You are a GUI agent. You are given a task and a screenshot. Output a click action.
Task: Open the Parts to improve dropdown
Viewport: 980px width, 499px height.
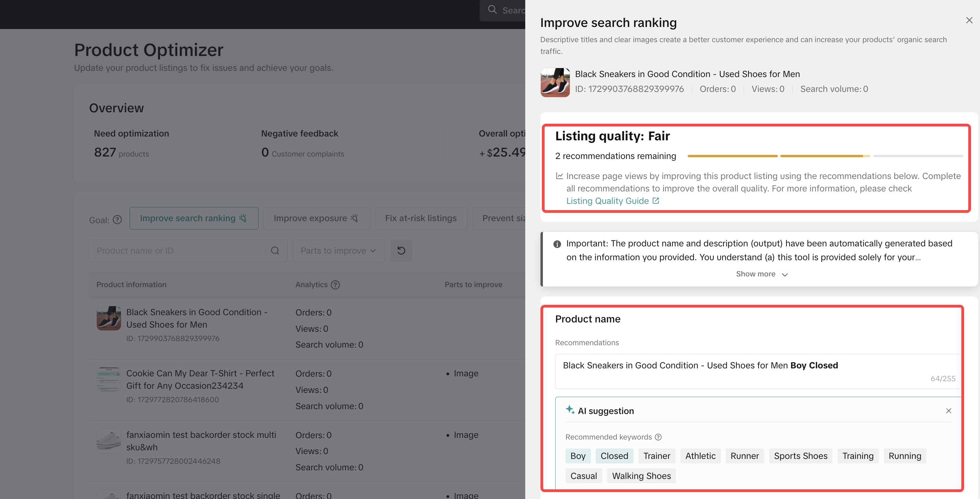coord(339,251)
